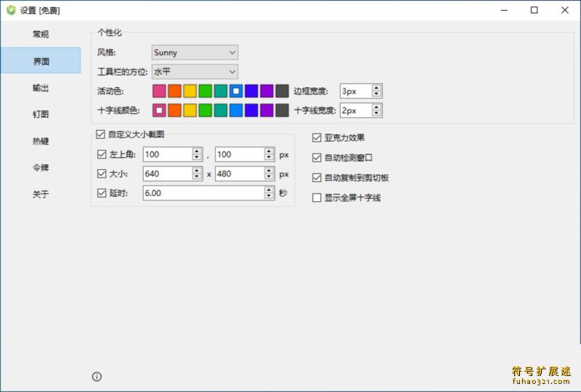Uncheck the 自动检测窗口 option
The height and width of the screenshot is (392, 581).
pyautogui.click(x=317, y=158)
